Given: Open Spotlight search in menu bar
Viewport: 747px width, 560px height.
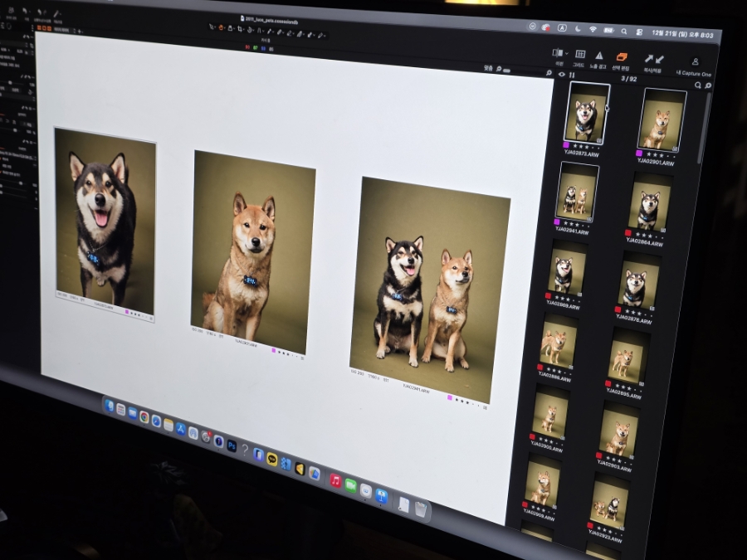Looking at the screenshot, I should click(623, 32).
